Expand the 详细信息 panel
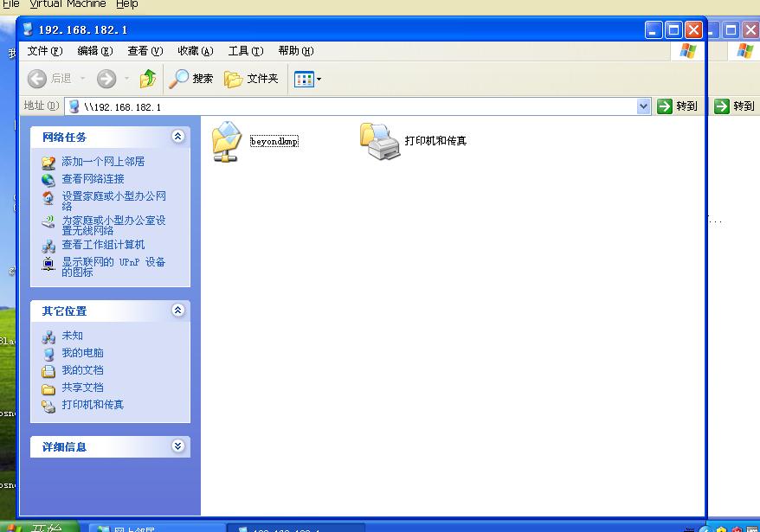 (x=177, y=446)
